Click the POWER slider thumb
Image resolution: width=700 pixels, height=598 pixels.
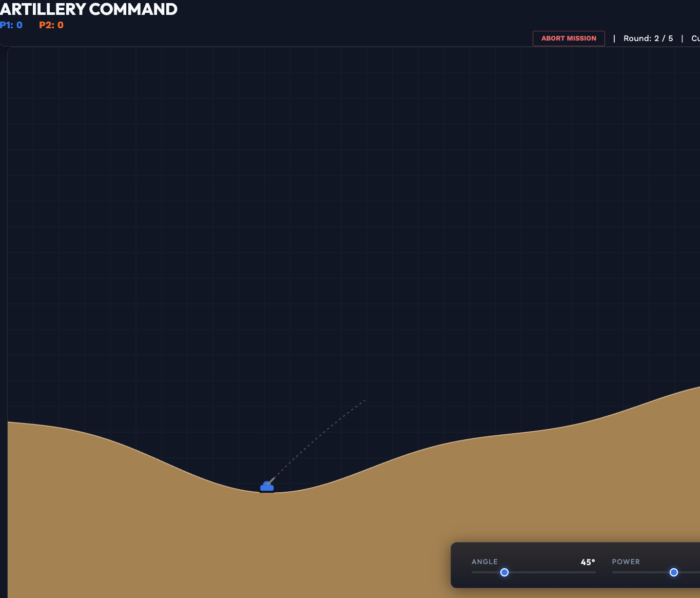(674, 572)
